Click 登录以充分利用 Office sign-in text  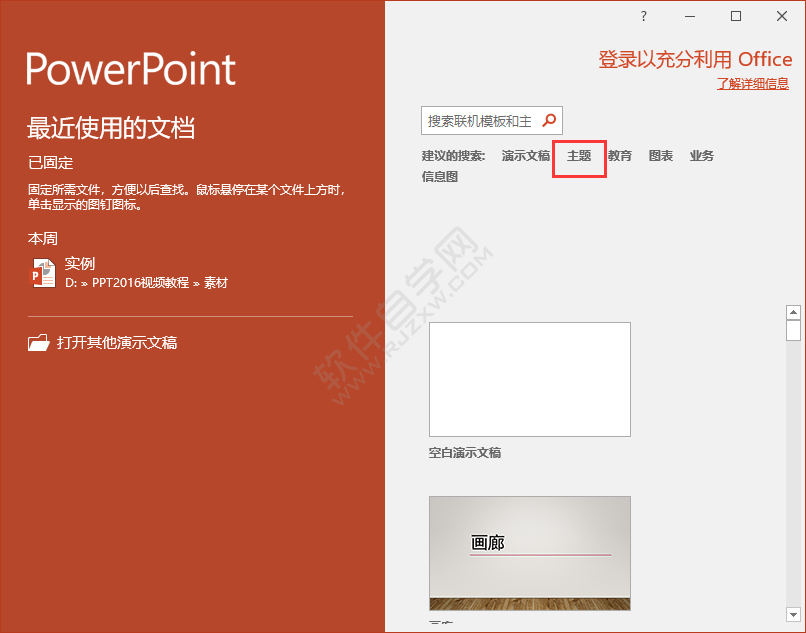(695, 60)
